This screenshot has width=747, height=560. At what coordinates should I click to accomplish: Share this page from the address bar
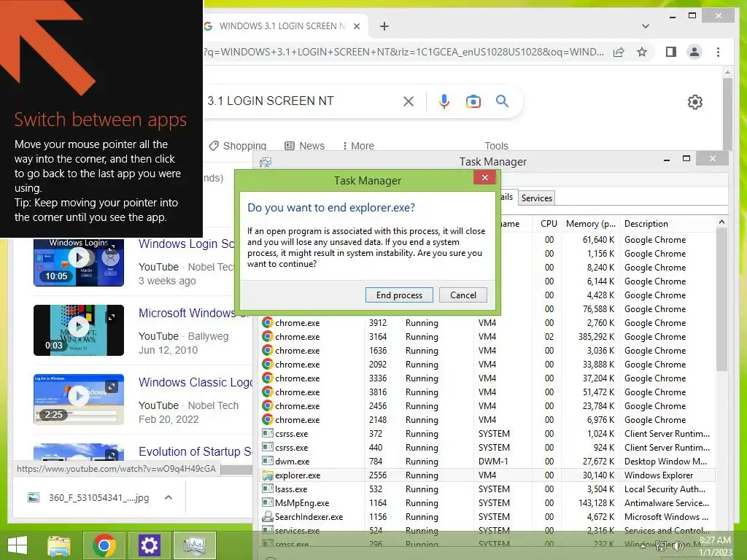tap(619, 52)
